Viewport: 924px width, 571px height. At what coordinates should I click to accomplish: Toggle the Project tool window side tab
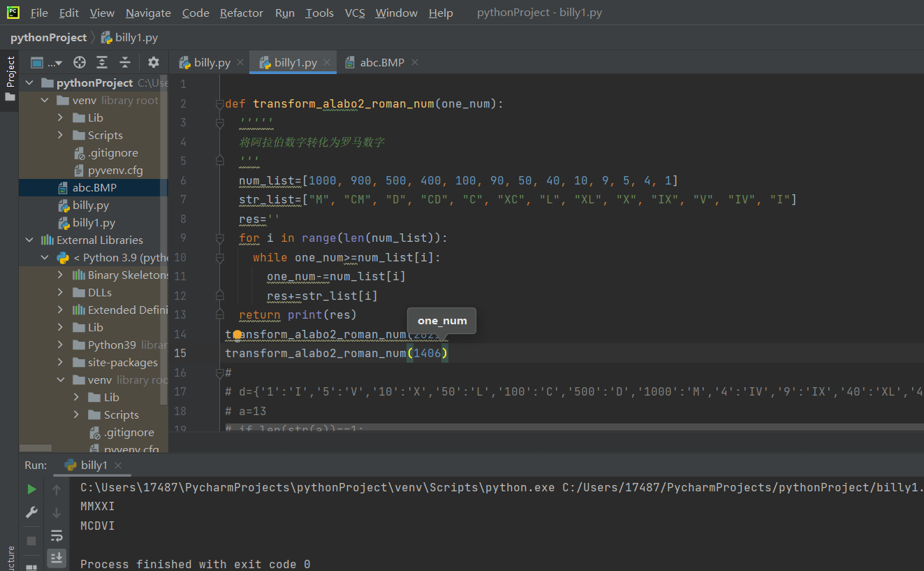(x=10, y=78)
